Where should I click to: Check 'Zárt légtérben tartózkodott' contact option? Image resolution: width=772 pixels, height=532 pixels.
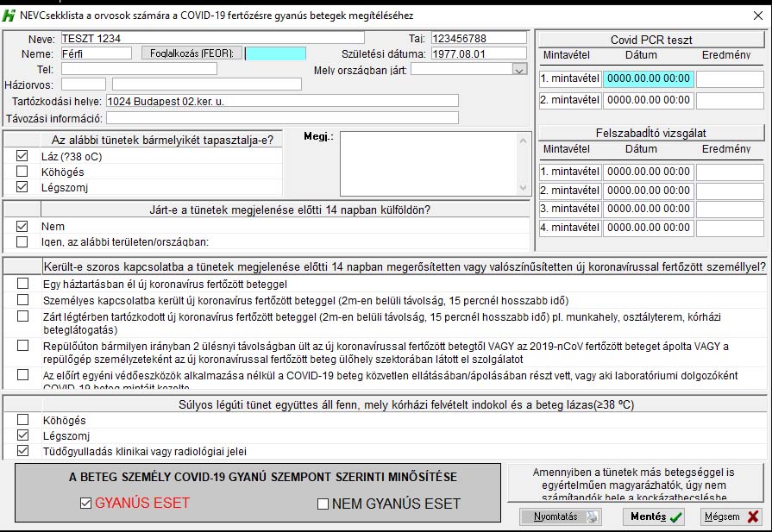coord(22,316)
